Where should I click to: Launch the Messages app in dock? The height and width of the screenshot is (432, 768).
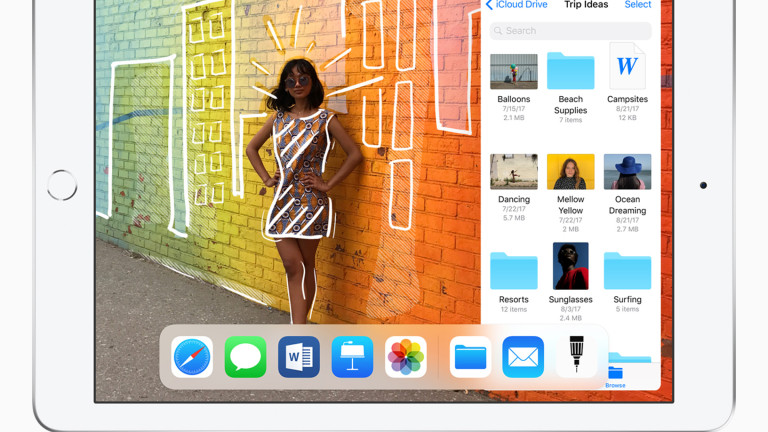click(245, 357)
